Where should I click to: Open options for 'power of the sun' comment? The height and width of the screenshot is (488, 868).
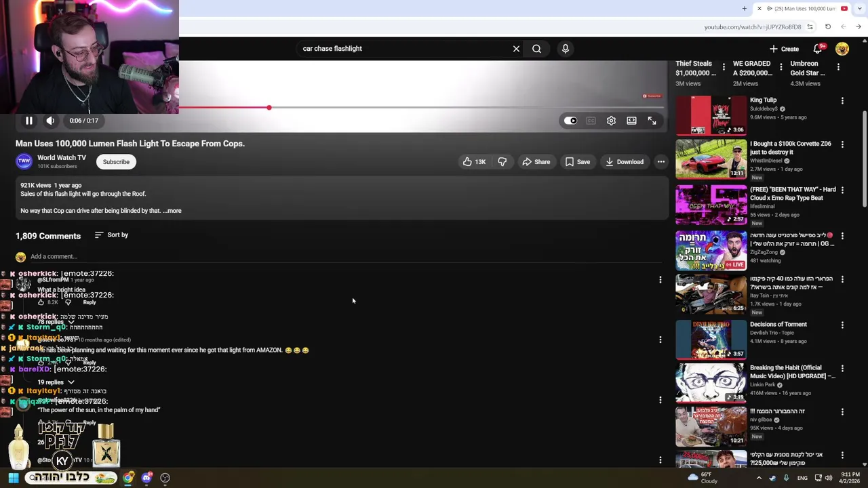(660, 400)
